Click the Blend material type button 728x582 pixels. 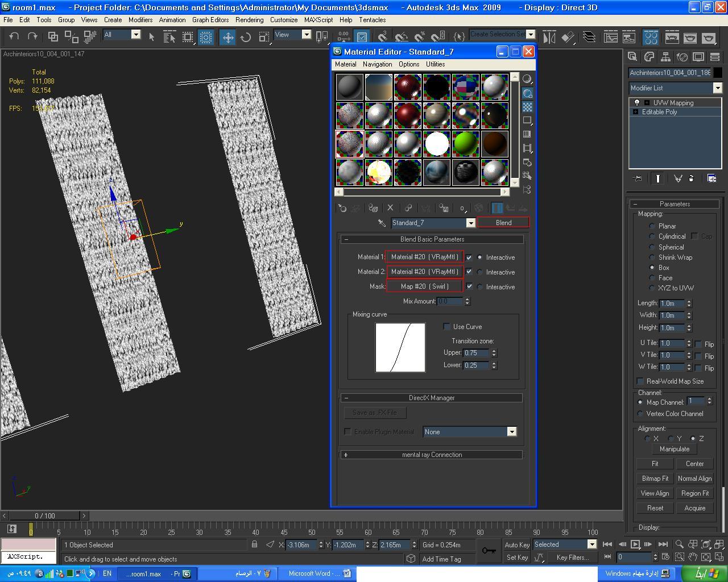[503, 223]
